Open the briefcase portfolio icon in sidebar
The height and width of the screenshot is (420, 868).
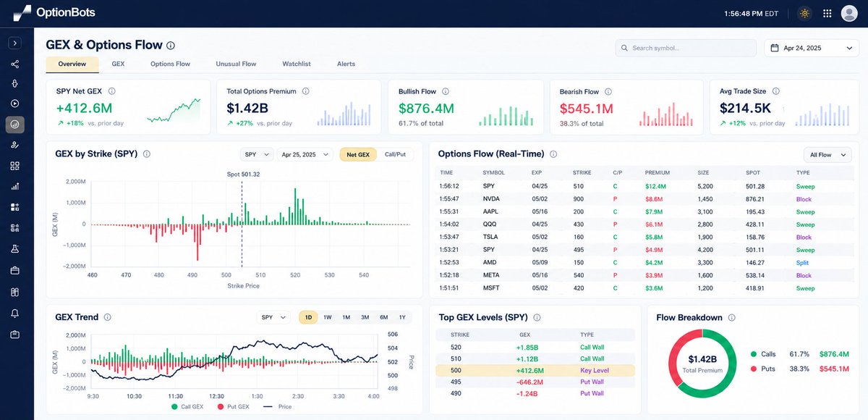tap(14, 271)
